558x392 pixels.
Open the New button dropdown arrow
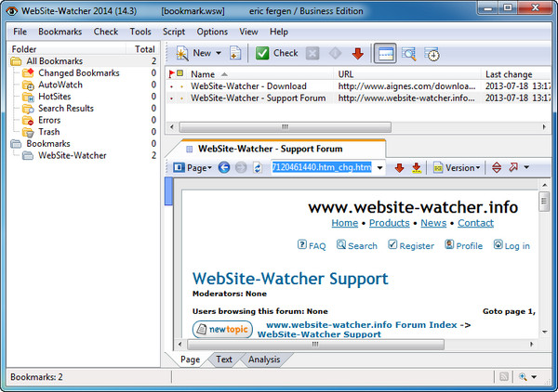coord(218,53)
